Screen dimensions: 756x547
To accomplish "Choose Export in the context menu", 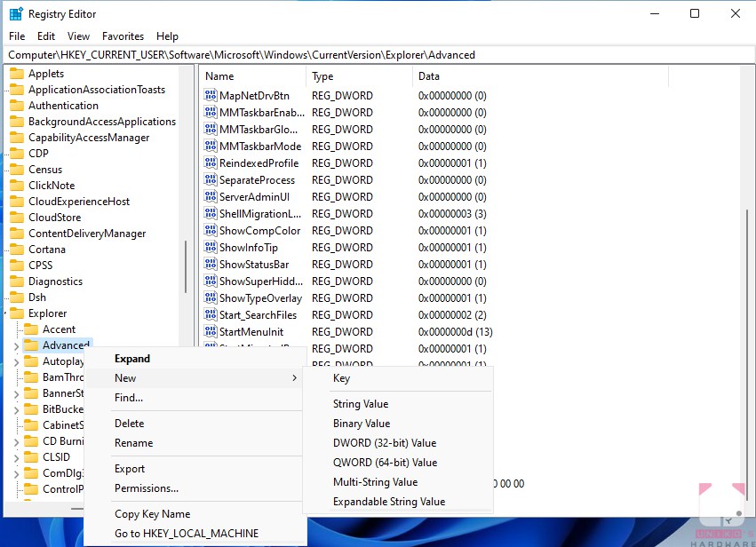I will pyautogui.click(x=195, y=469).
